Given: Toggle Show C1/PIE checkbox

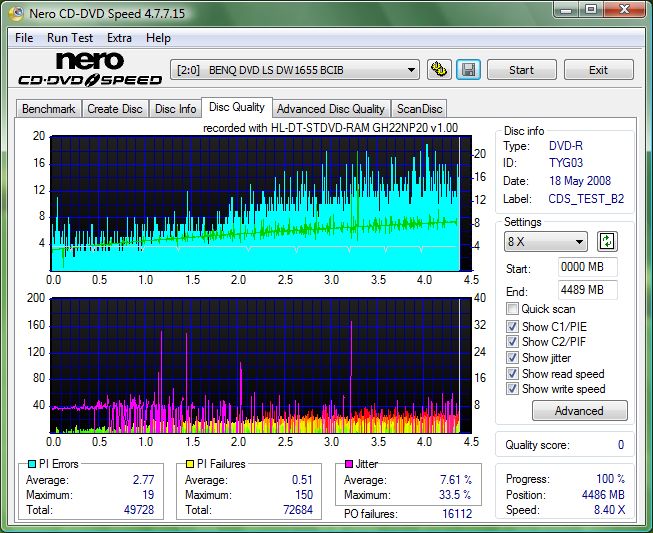Looking at the screenshot, I should point(512,326).
